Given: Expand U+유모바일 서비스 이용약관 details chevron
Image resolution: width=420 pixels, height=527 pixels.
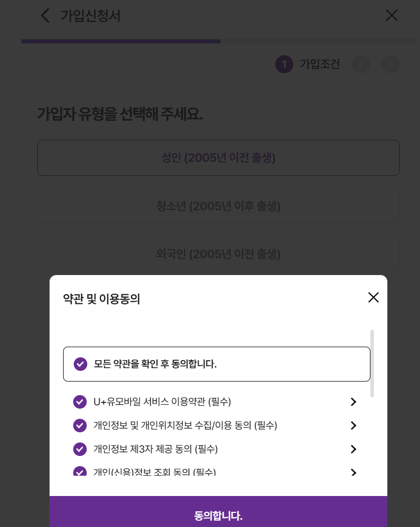Looking at the screenshot, I should pos(353,402).
